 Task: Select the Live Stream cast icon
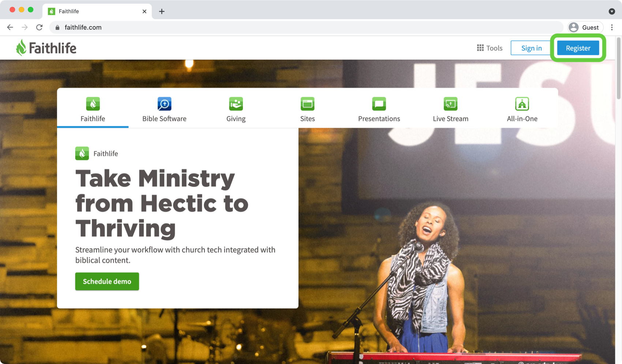[450, 104]
